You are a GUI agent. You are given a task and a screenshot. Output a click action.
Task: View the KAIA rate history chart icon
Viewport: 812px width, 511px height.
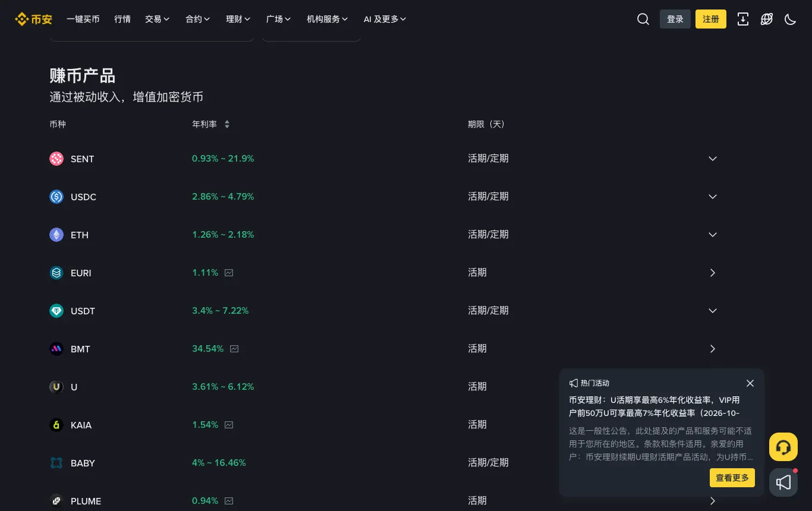229,425
